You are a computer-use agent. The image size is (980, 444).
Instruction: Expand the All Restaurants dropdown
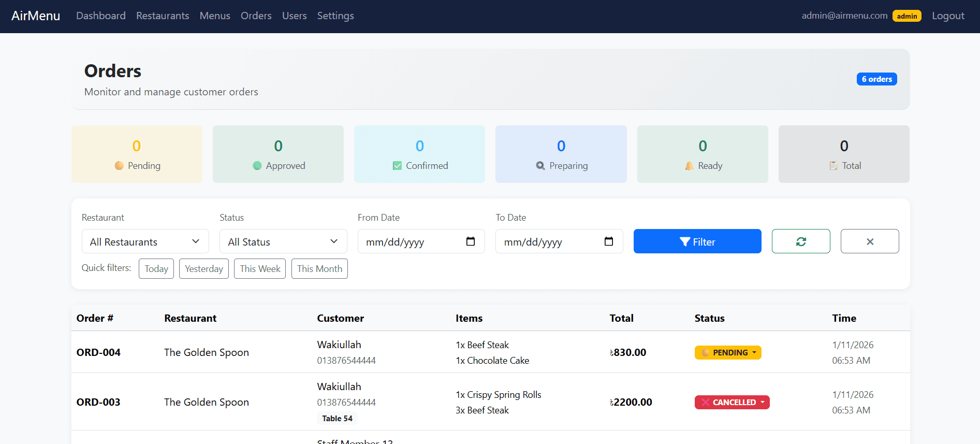pyautogui.click(x=145, y=241)
